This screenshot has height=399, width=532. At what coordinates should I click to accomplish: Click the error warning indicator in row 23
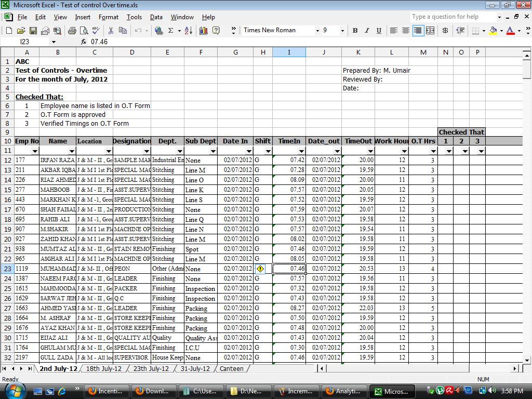(260, 269)
